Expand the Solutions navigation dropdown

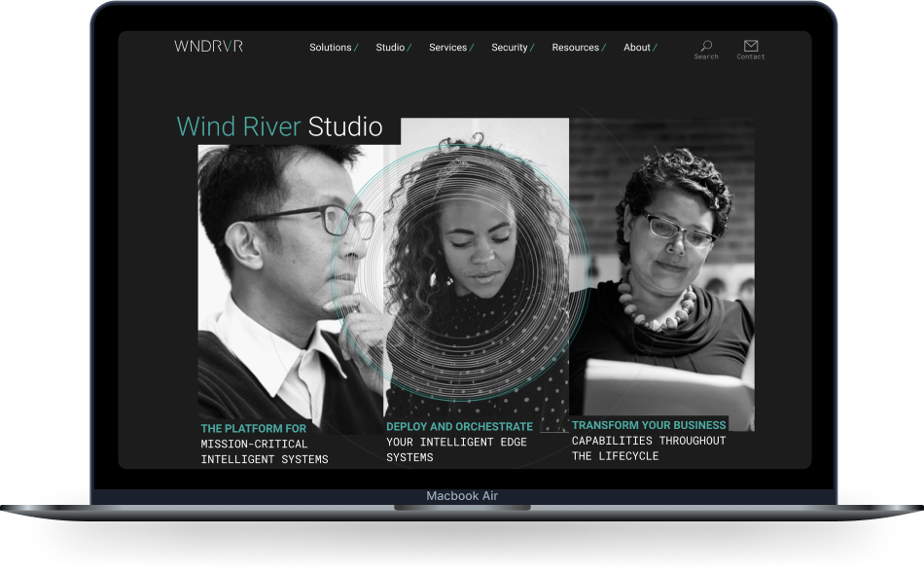coord(332,47)
